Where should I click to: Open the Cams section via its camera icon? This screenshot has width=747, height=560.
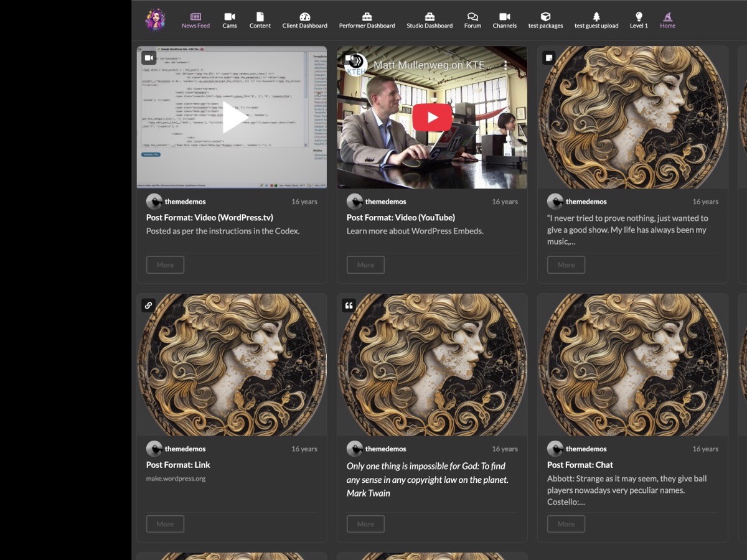click(230, 16)
